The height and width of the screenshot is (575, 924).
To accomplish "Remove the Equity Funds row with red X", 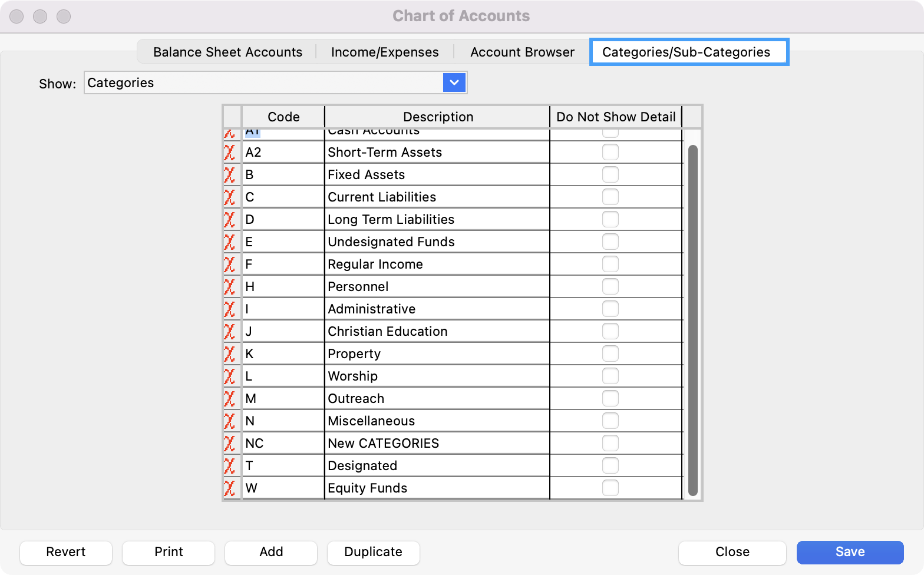I will click(x=230, y=488).
